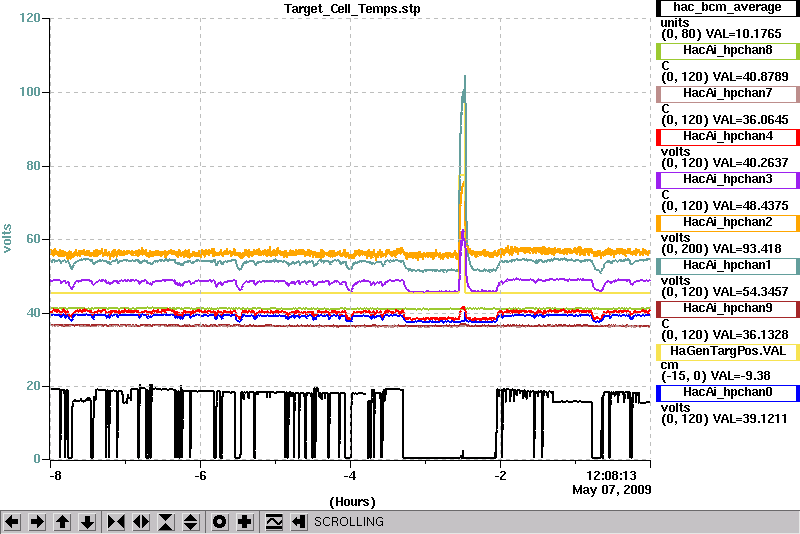This screenshot has width=800, height=534.
Task: Click the '-4' tick on the time axis
Action: point(349,476)
